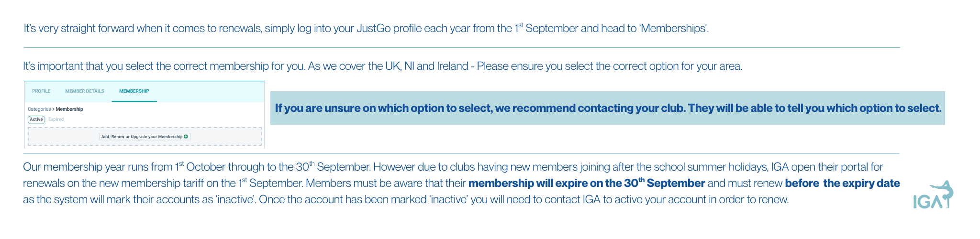The width and height of the screenshot is (980, 239).
Task: Open the MEMBER DETAILS tab
Action: (85, 91)
